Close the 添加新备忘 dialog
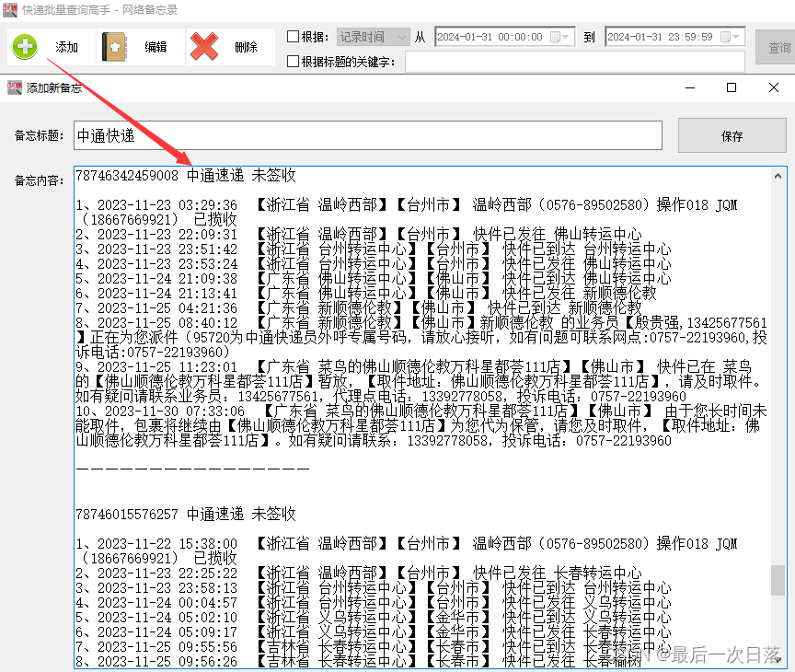The width and height of the screenshot is (795, 672). pos(774,87)
